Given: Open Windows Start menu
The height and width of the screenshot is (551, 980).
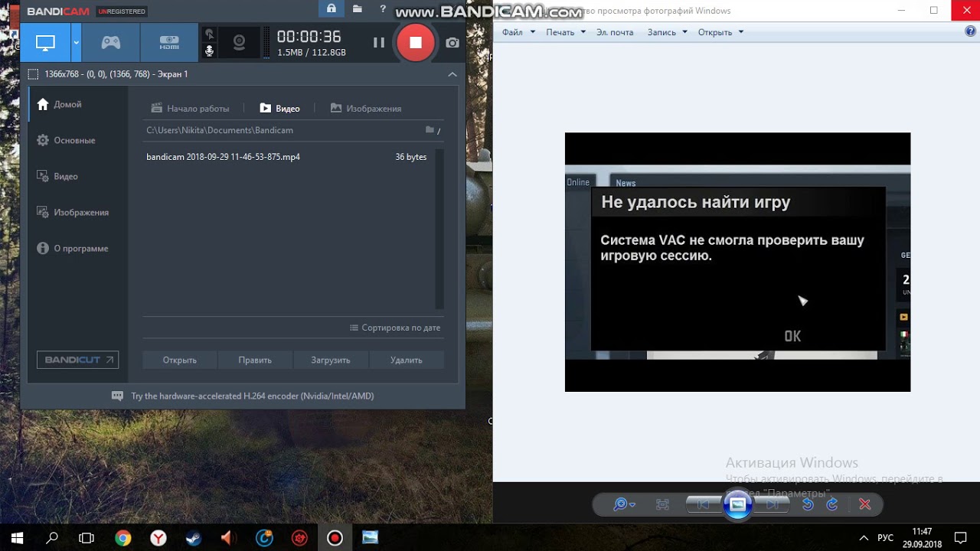Looking at the screenshot, I should [x=17, y=538].
